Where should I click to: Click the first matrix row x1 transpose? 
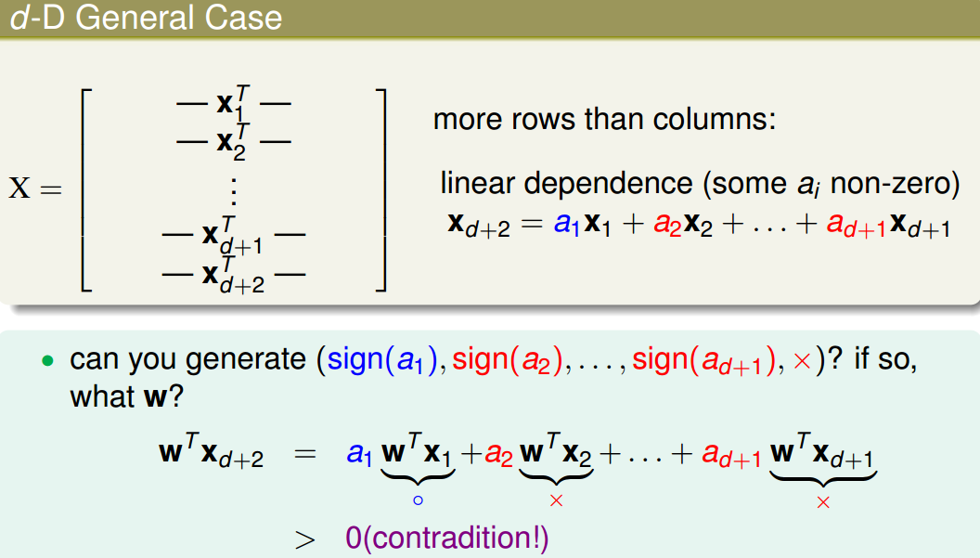click(234, 103)
